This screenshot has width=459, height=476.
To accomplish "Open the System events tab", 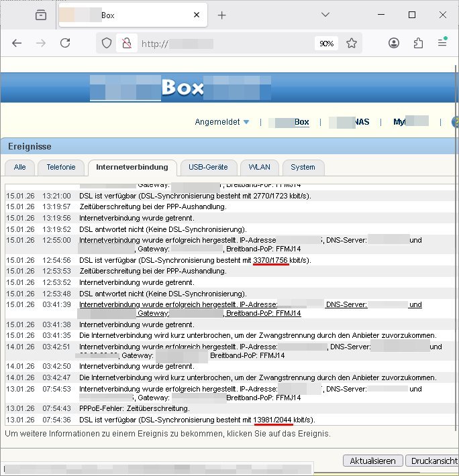I will [x=303, y=167].
